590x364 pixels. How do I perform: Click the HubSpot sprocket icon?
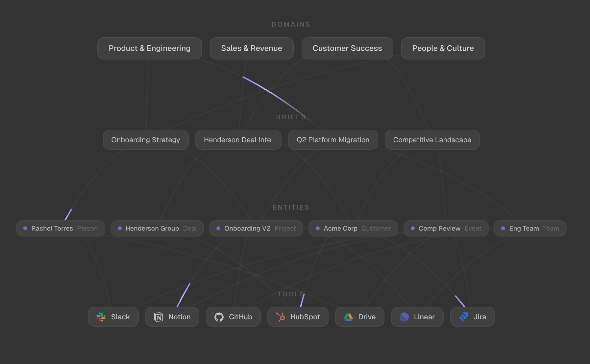(x=281, y=317)
